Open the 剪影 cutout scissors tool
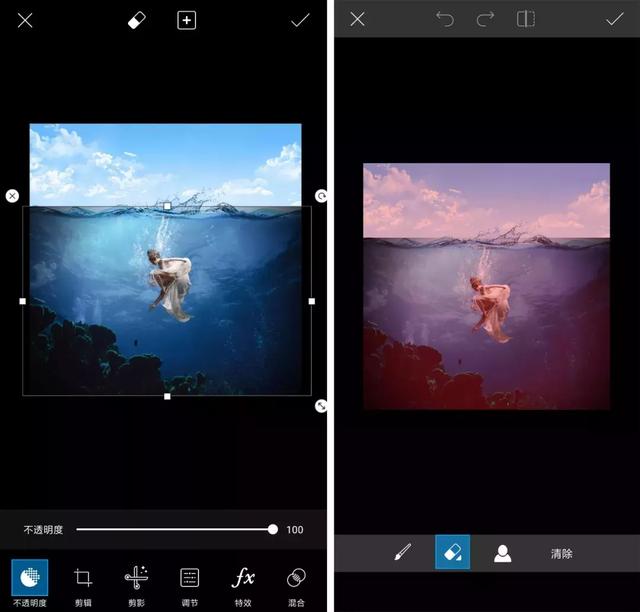 (x=136, y=586)
